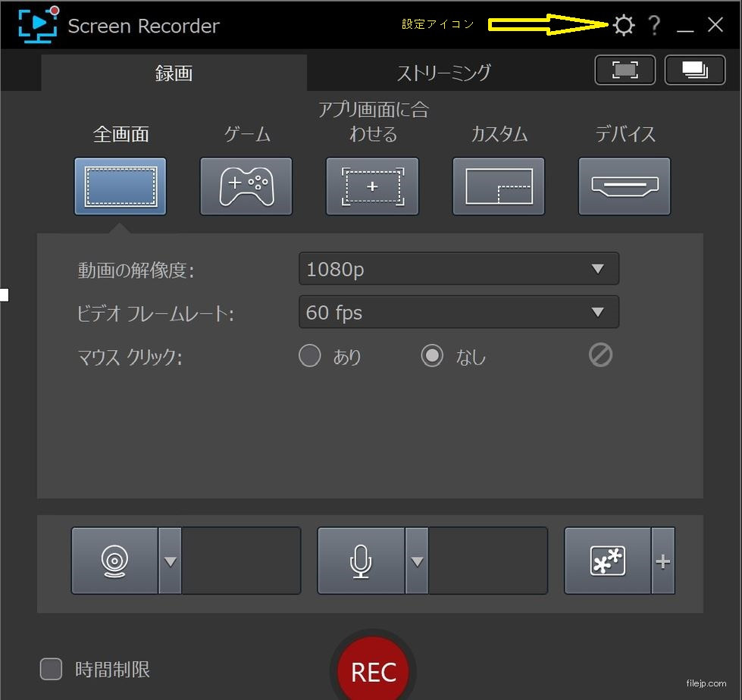Switch to the ストリーミング tab

pyautogui.click(x=443, y=73)
